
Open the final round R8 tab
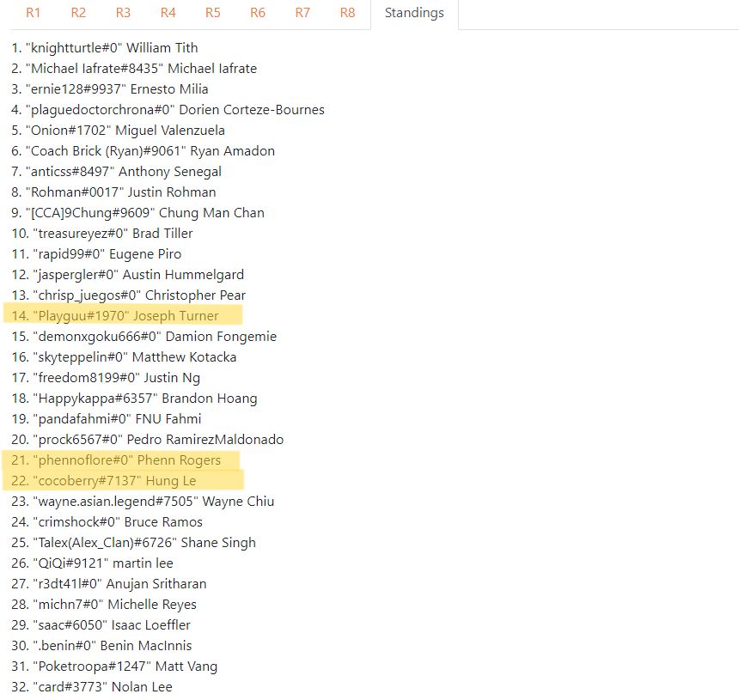coord(346,13)
